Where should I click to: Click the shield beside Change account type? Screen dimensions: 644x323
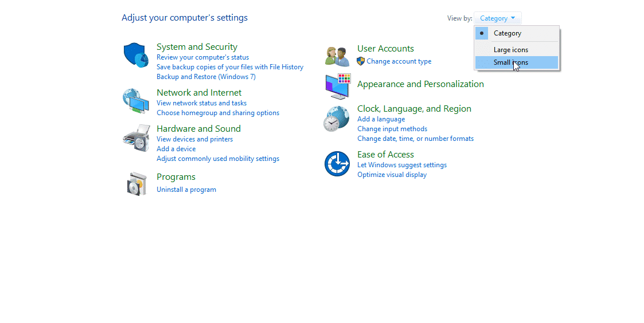pos(361,61)
